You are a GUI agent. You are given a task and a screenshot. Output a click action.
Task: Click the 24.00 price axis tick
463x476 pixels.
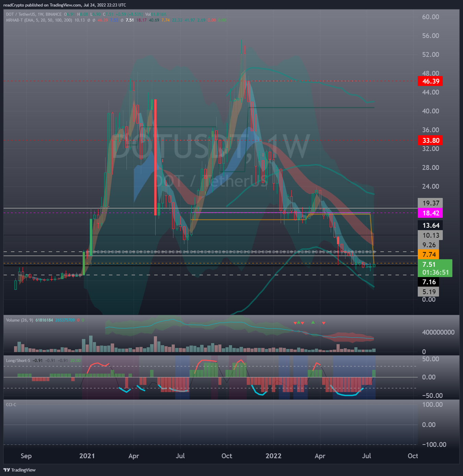click(430, 186)
